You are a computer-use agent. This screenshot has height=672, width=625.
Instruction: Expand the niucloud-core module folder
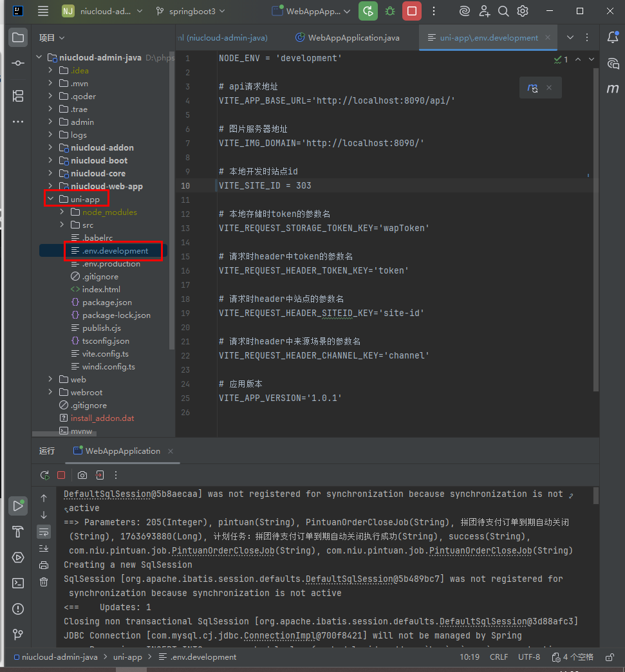tap(51, 174)
